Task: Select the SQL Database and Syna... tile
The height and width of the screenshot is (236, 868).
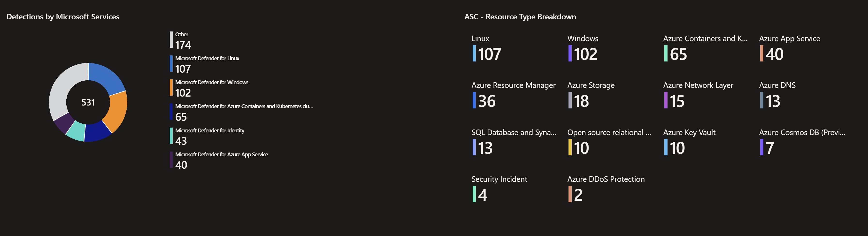Action: click(514, 142)
